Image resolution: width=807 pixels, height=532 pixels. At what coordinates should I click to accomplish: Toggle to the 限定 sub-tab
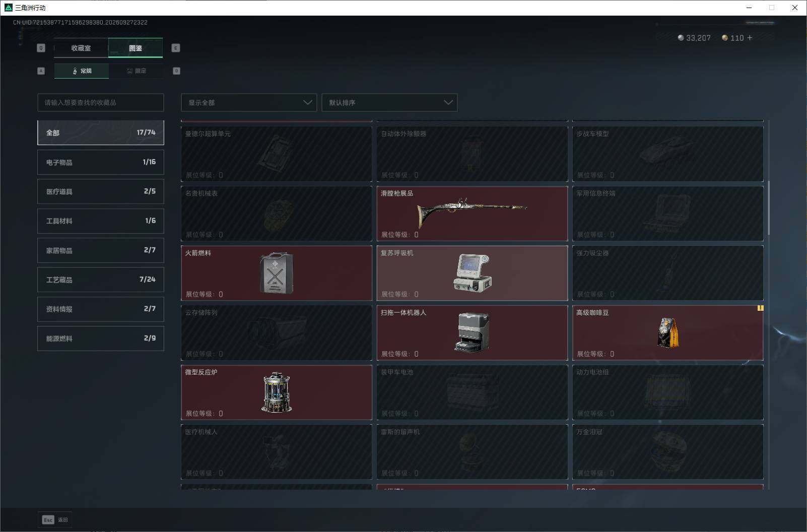(136, 71)
